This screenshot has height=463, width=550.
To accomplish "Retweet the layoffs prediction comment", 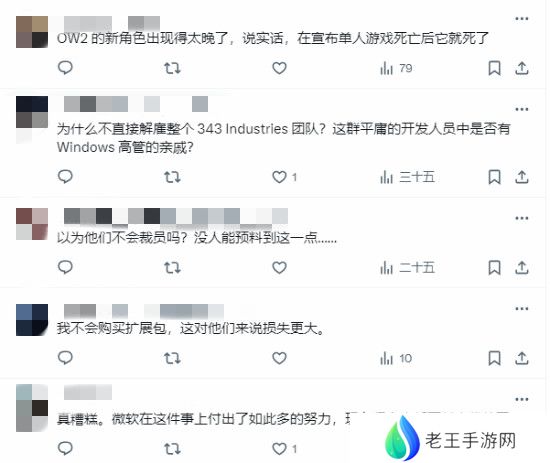I will 172,268.
